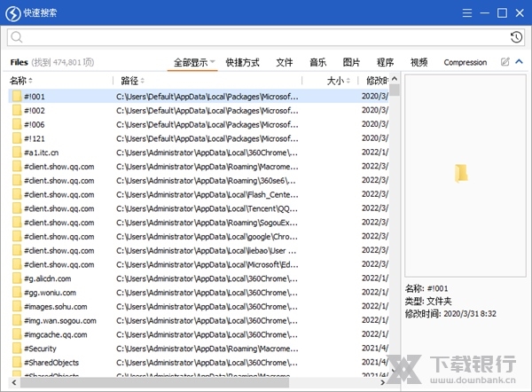This screenshot has width=532, height=392.
Task: Select the #a1.itc.cn entry name
Action: [x=41, y=153]
